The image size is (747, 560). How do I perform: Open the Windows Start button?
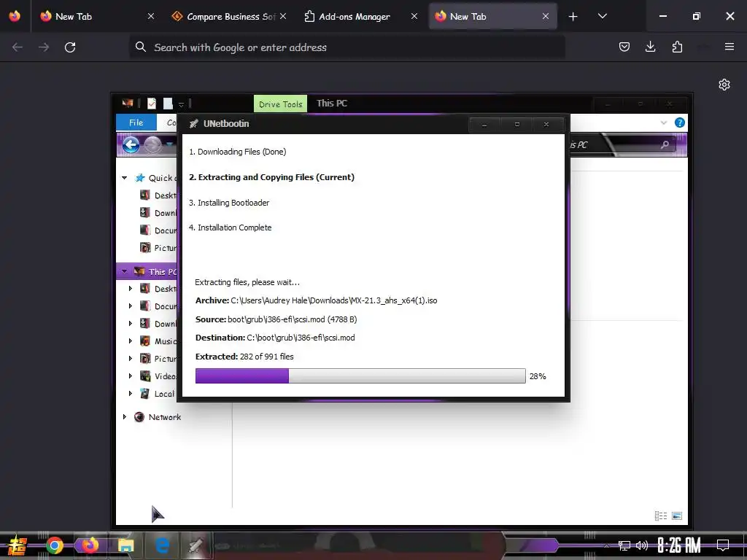coord(18,545)
